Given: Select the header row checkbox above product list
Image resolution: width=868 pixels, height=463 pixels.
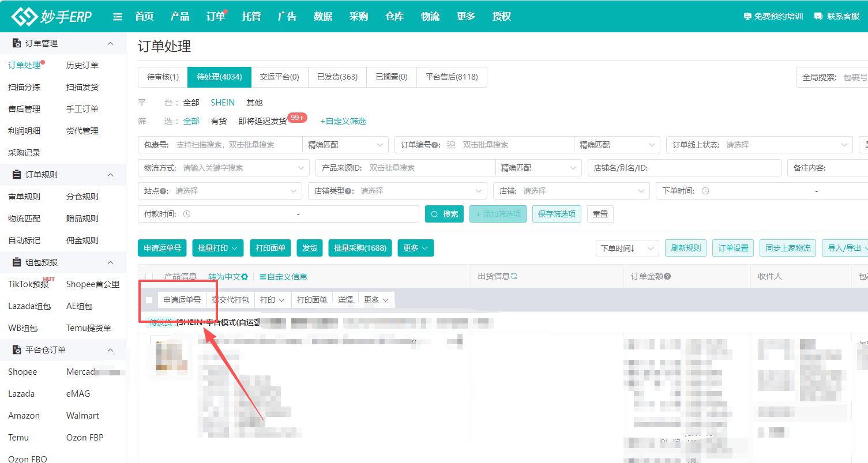Looking at the screenshot, I should (148, 276).
